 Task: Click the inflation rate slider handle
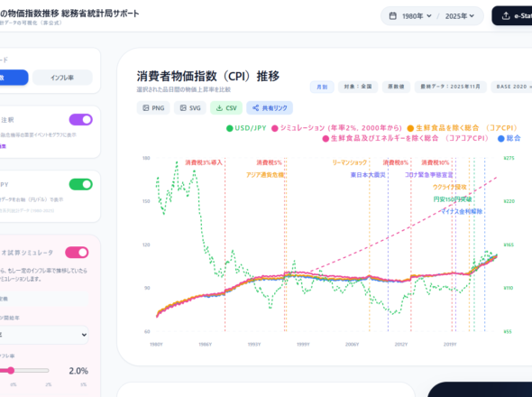[x=11, y=371]
